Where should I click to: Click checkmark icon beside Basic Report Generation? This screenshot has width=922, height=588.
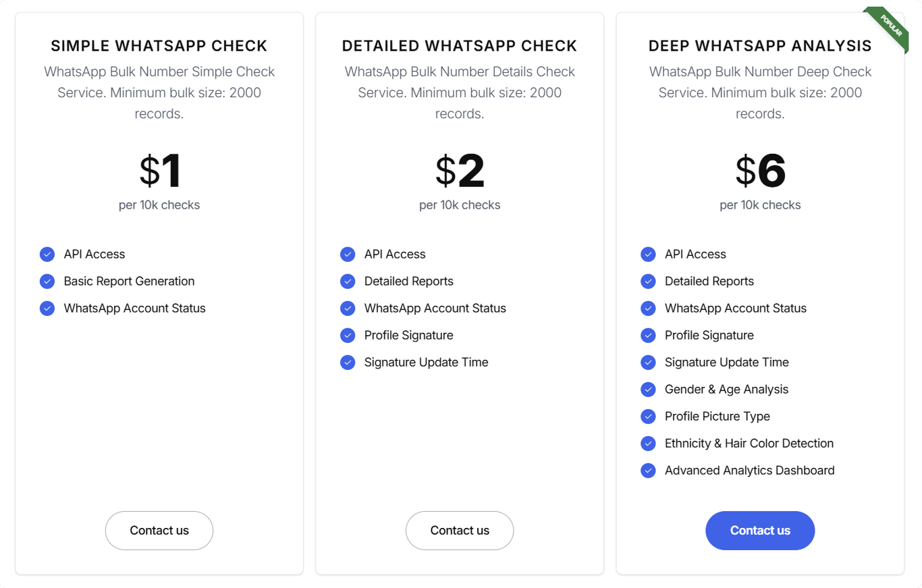tap(47, 282)
